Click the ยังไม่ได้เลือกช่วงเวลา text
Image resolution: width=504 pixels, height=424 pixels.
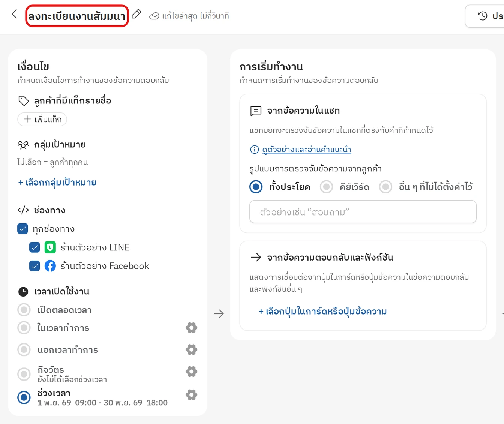click(x=72, y=379)
